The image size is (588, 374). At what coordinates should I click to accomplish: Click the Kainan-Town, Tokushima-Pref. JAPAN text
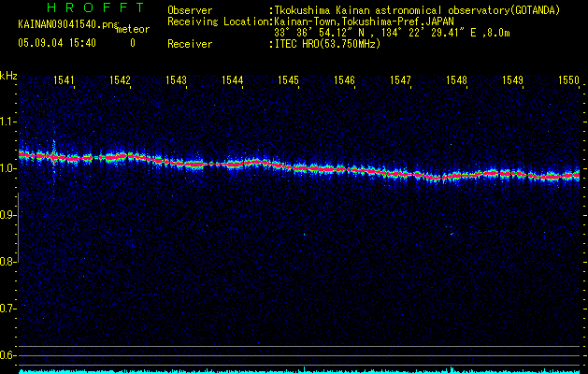[364, 22]
